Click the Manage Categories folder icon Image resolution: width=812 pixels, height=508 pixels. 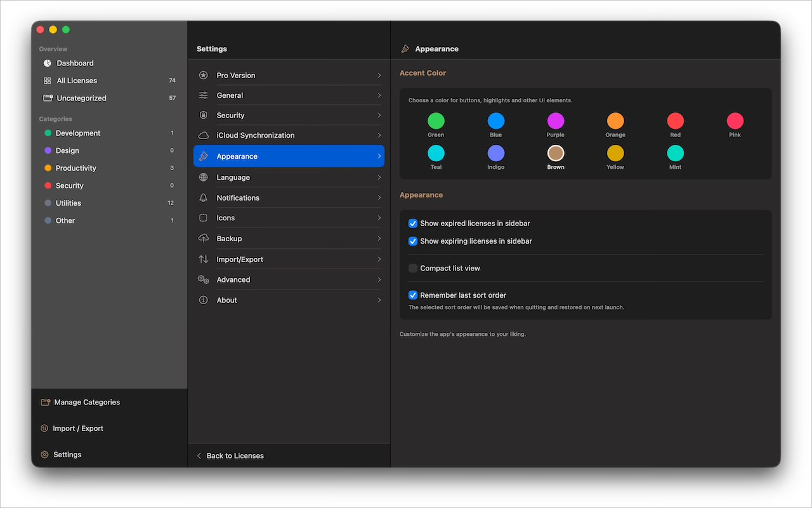click(45, 403)
